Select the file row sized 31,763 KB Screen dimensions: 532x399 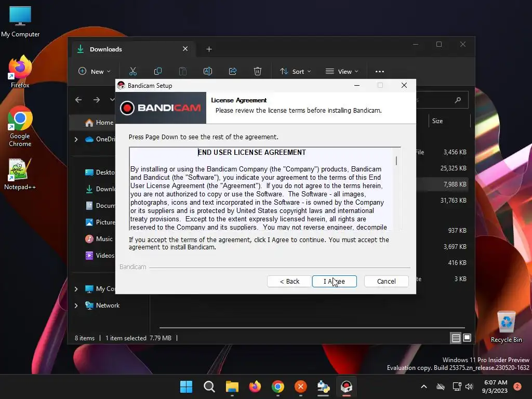[x=442, y=201]
